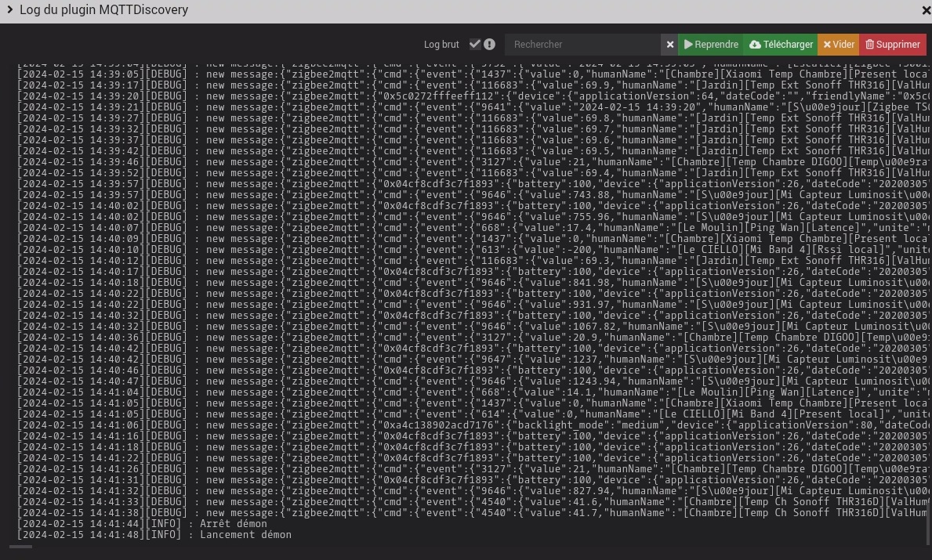Select the 'Lancement démon' log line
This screenshot has width=932, height=560.
point(154,534)
